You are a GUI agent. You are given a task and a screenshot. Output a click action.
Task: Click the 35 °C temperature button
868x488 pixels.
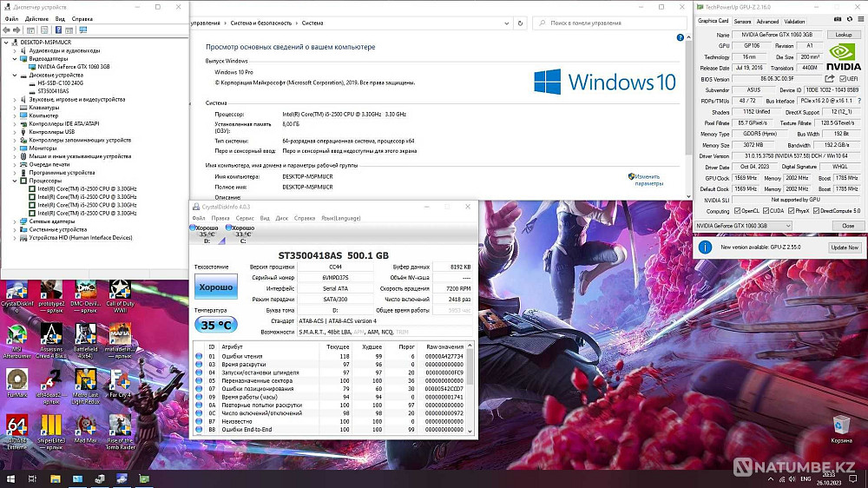pos(216,325)
